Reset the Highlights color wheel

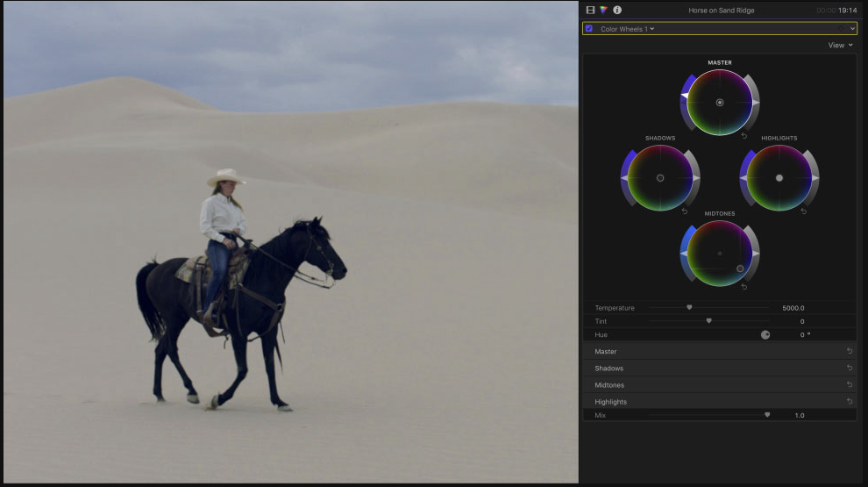(x=803, y=211)
